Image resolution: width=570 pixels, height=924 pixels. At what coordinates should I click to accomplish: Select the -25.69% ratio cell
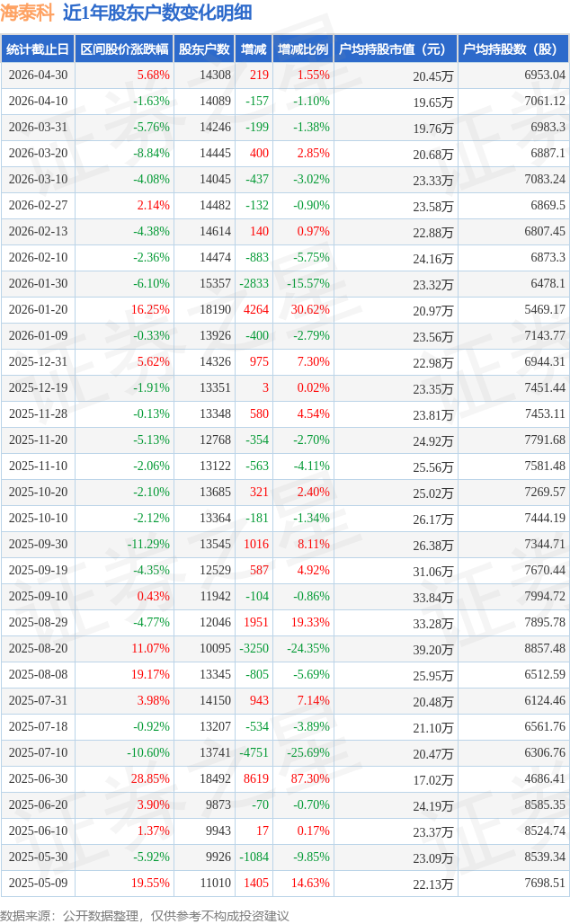(x=308, y=752)
